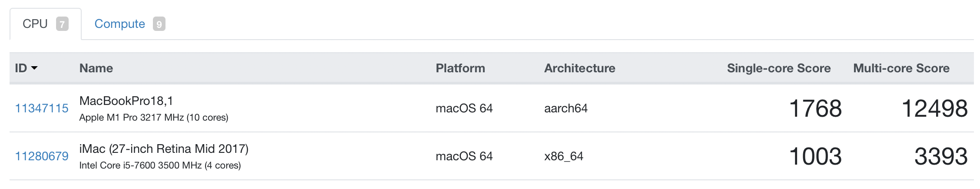
Task: Switch to the CPU tab
Action: pyautogui.click(x=45, y=24)
